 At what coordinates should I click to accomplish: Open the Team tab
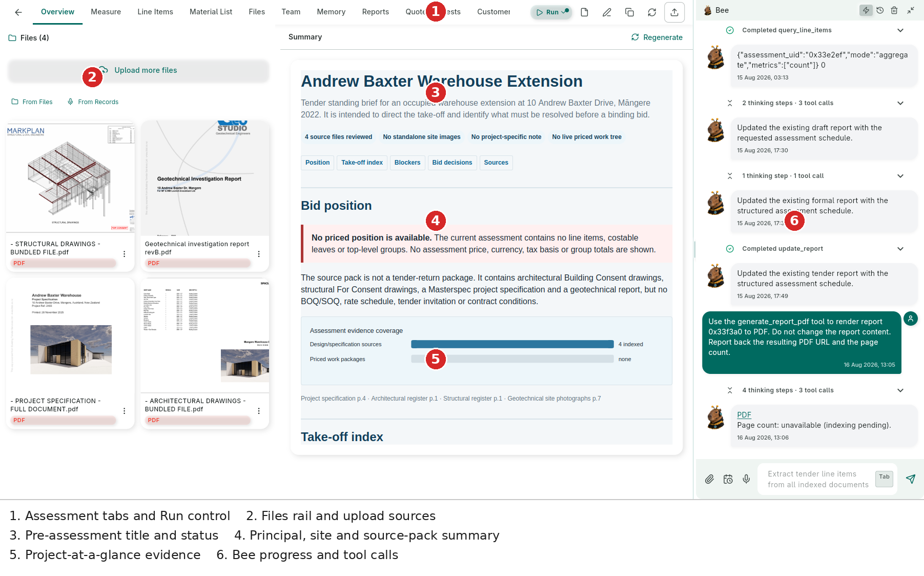pyautogui.click(x=291, y=12)
